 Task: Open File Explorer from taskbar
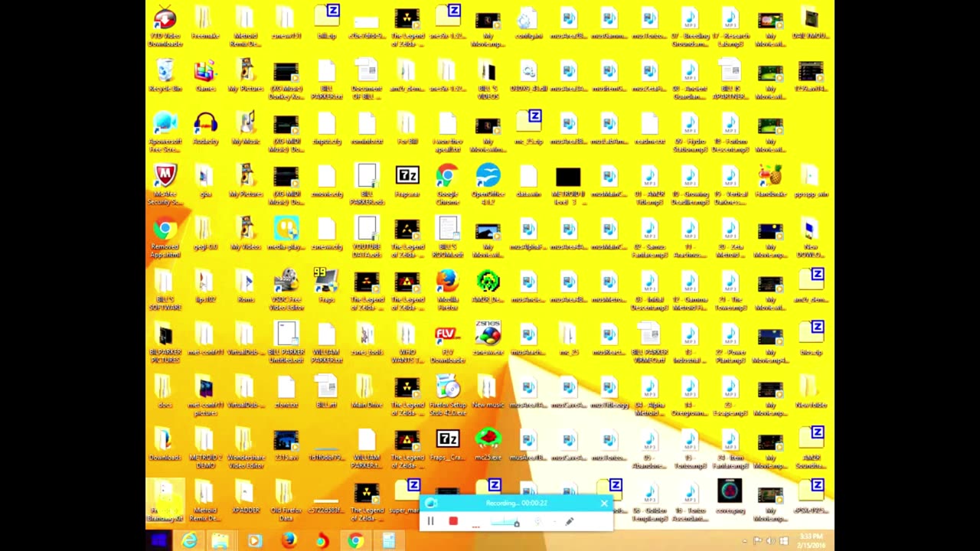point(220,541)
